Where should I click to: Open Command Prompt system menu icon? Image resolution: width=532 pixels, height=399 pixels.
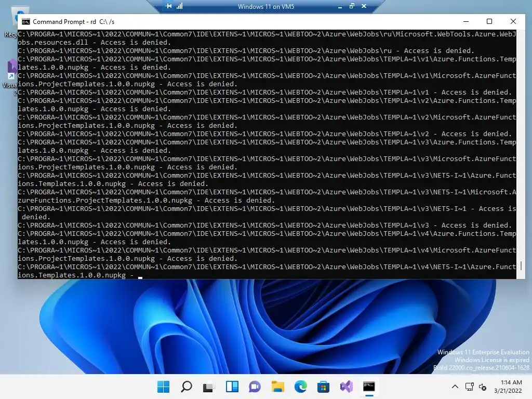click(x=26, y=22)
